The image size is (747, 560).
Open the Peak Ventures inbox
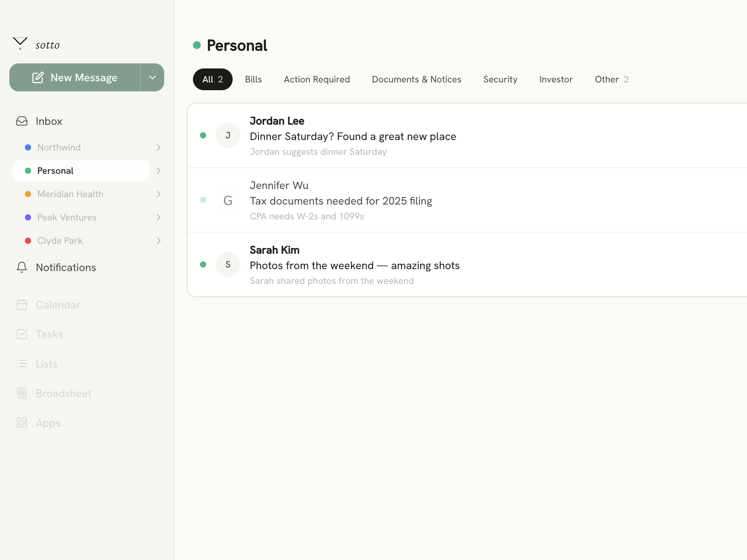click(x=67, y=217)
